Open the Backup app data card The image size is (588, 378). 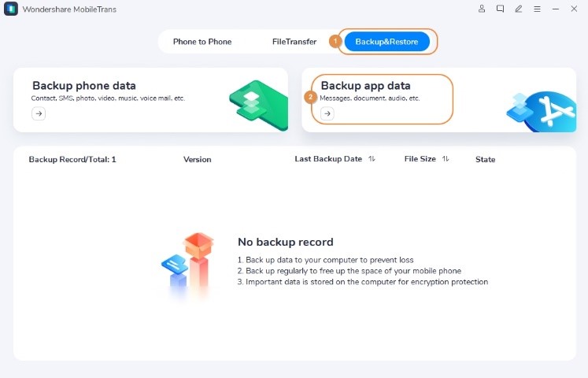439,100
